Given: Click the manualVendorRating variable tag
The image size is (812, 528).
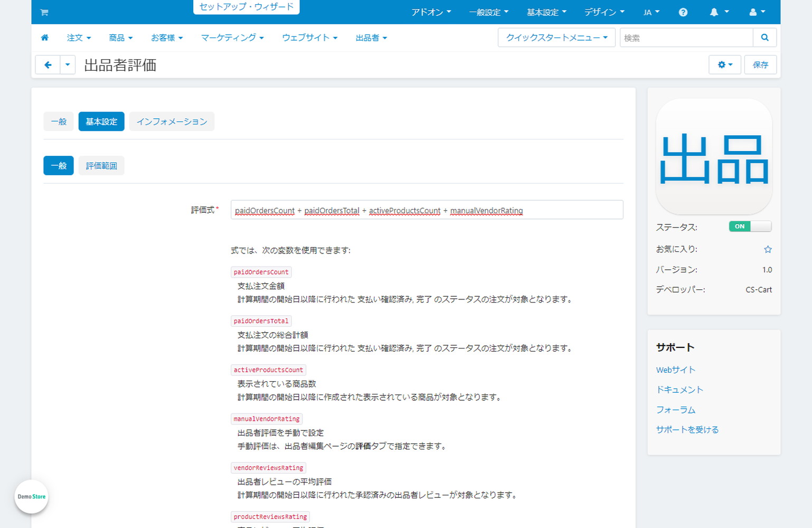Looking at the screenshot, I should pos(267,419).
